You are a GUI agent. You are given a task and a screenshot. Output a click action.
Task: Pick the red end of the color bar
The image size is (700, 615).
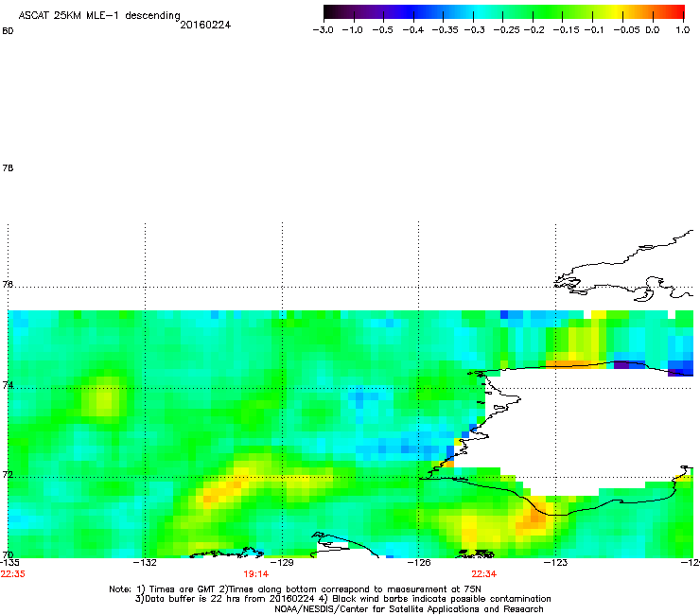[x=679, y=11]
